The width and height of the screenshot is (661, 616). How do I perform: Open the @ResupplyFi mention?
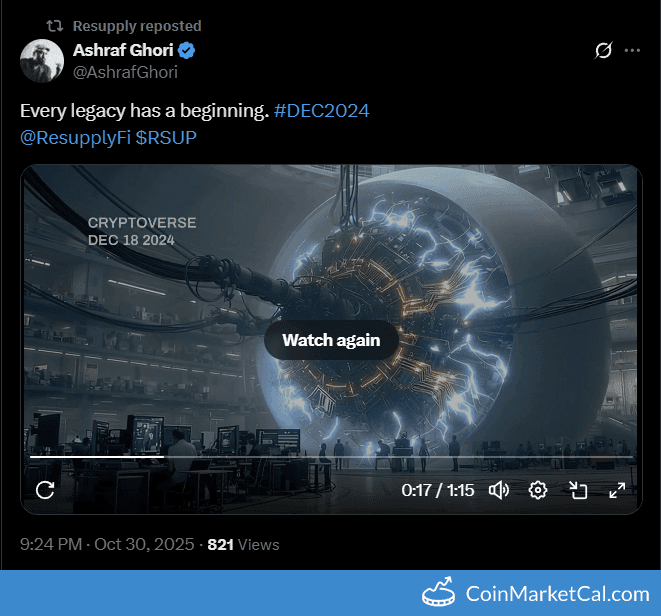pos(75,138)
